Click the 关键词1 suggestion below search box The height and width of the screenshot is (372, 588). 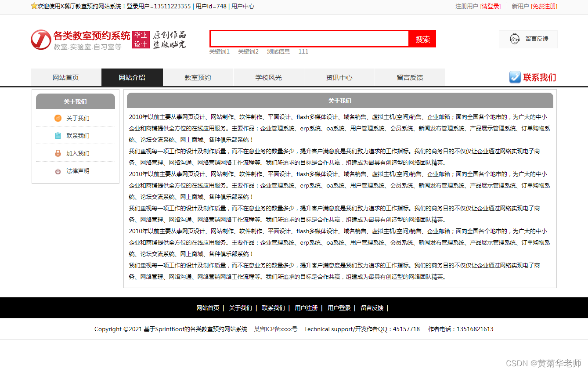pyautogui.click(x=220, y=51)
